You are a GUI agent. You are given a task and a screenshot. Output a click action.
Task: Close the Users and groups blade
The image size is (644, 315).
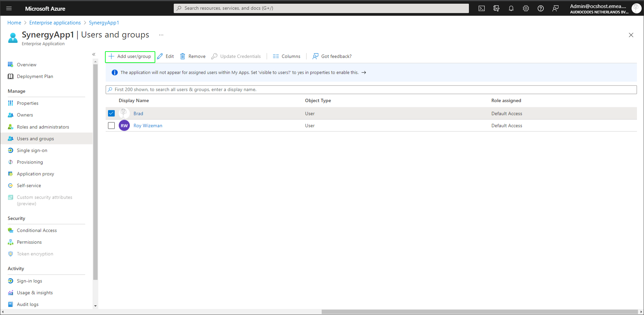pos(631,35)
